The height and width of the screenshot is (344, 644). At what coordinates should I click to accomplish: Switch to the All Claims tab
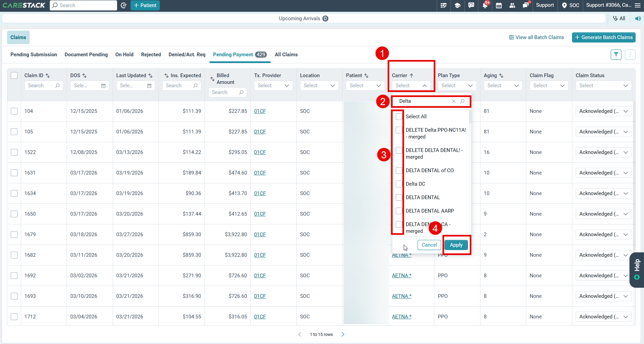[x=286, y=55]
